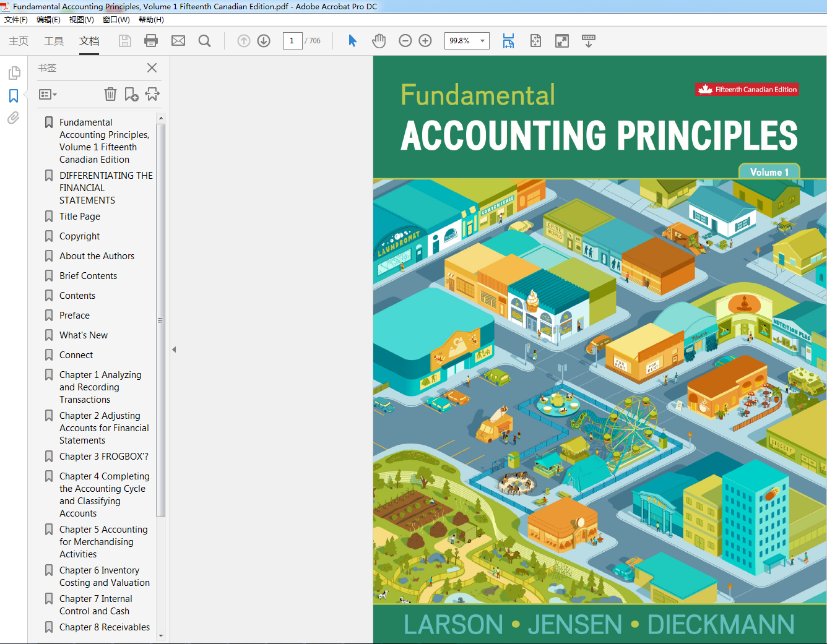Jump to Chapter 4 Completing the Accounting Cycle
Viewport: 827px width, 644px height.
pyautogui.click(x=104, y=495)
